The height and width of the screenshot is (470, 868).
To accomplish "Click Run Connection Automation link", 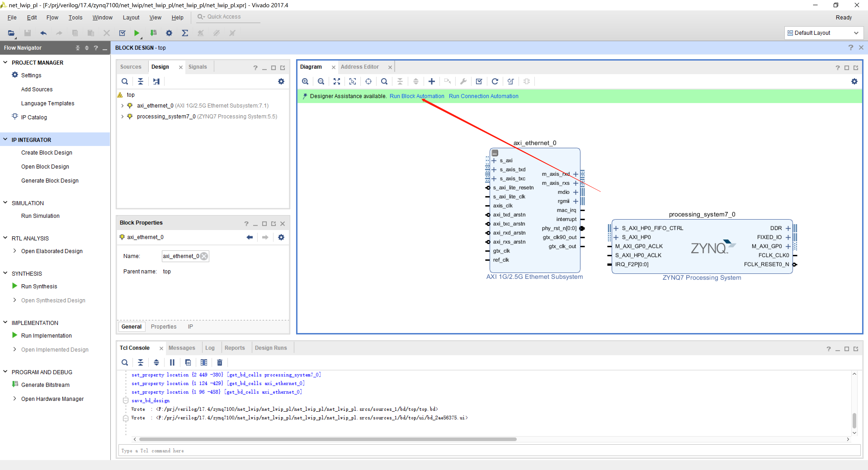I will click(x=484, y=96).
